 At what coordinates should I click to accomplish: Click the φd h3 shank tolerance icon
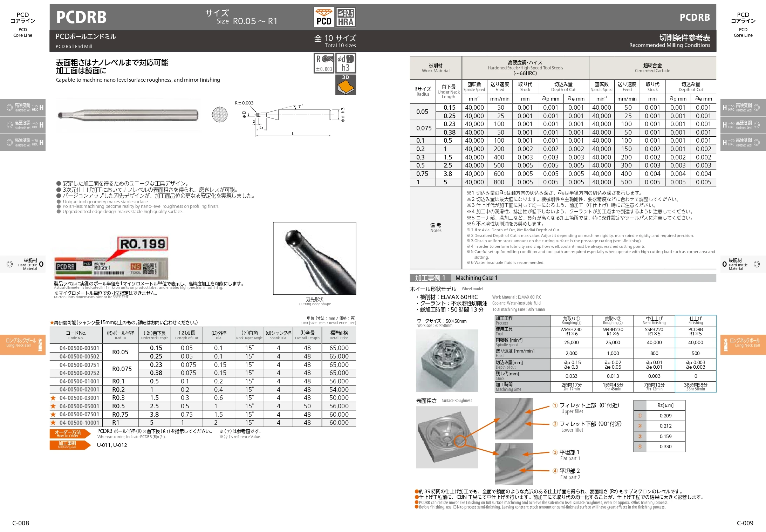pyautogui.click(x=346, y=63)
